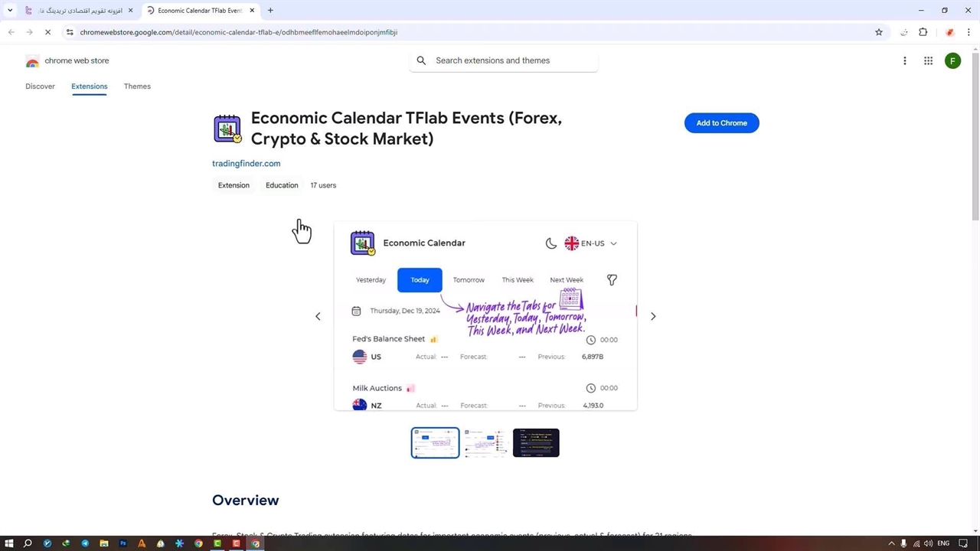The height and width of the screenshot is (551, 980).
Task: Open the web store three-dot menu
Action: (904, 61)
